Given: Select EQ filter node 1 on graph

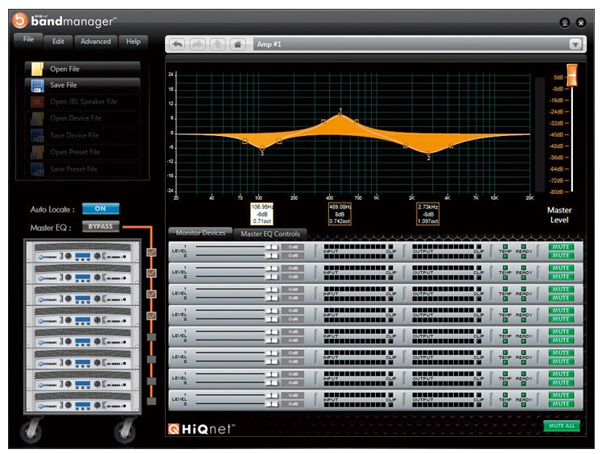Looking at the screenshot, I should [x=340, y=113].
